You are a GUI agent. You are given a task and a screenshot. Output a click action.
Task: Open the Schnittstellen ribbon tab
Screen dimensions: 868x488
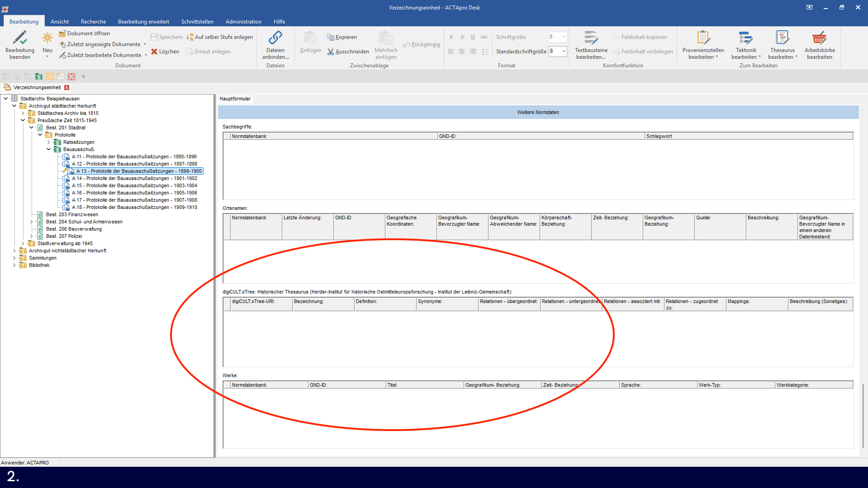[197, 22]
